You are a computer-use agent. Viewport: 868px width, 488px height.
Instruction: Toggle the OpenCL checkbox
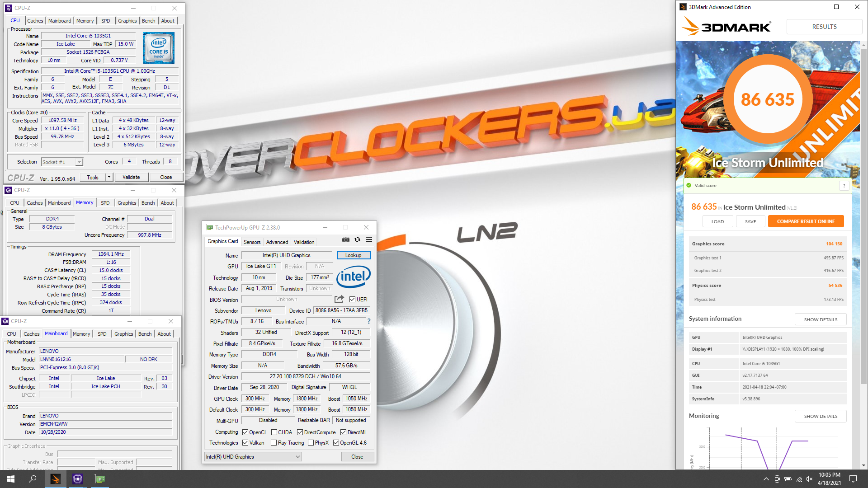245,432
